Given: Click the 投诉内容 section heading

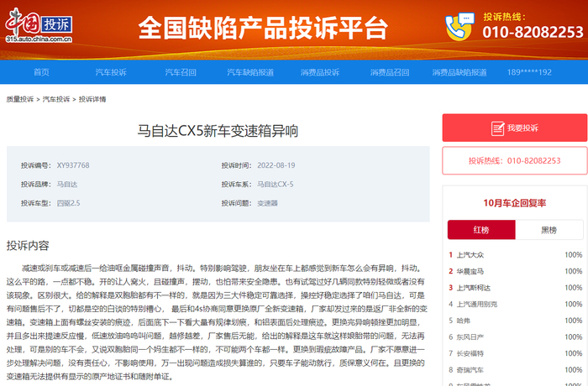Looking at the screenshot, I should [x=28, y=246].
